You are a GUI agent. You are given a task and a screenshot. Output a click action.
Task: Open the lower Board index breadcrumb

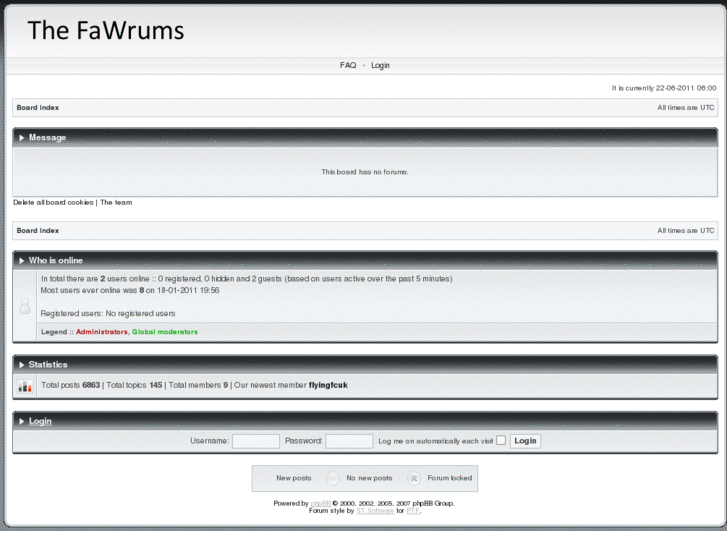(38, 231)
